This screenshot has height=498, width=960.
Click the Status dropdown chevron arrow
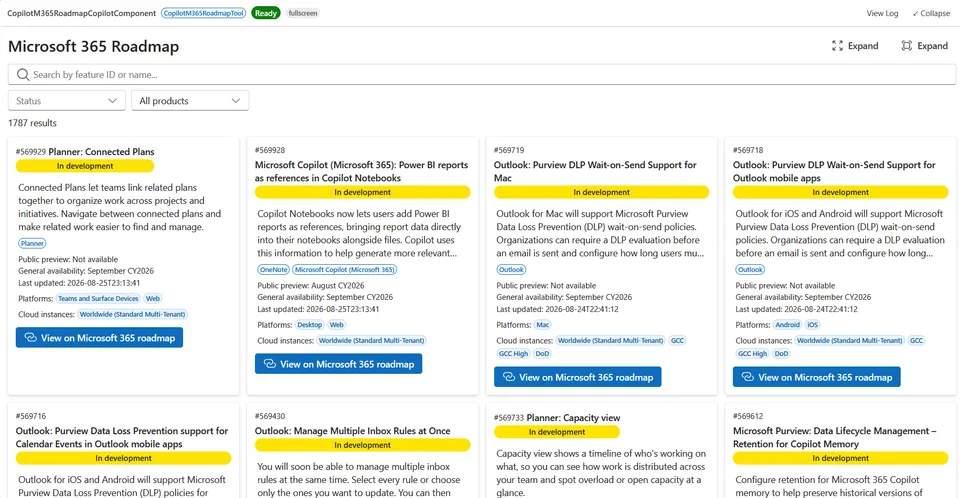pos(112,100)
